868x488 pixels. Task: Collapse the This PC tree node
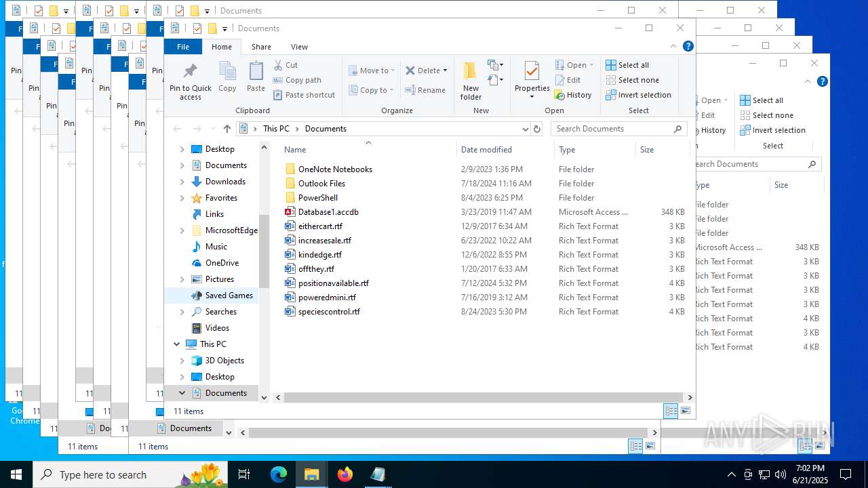(176, 344)
